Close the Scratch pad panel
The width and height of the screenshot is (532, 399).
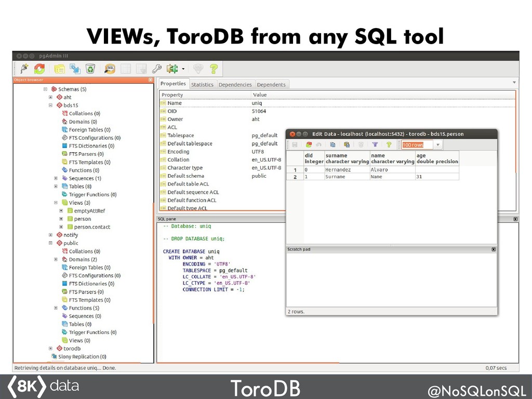point(494,249)
